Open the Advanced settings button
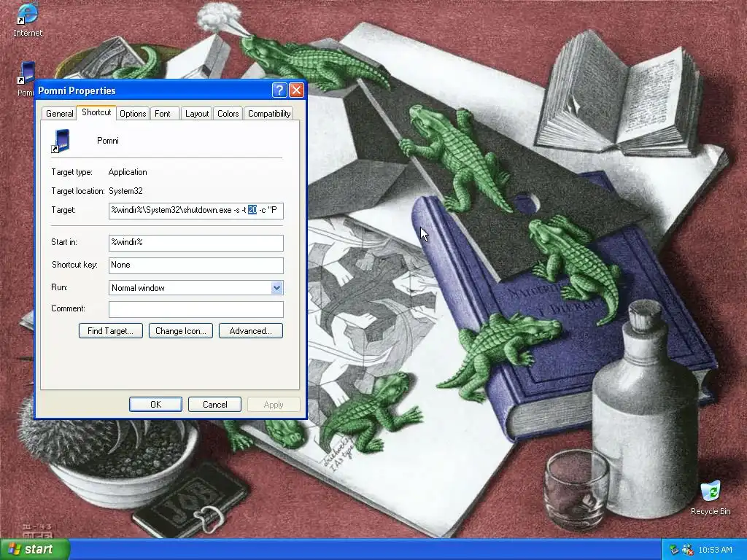Screen dimensions: 747x560 click(251, 331)
